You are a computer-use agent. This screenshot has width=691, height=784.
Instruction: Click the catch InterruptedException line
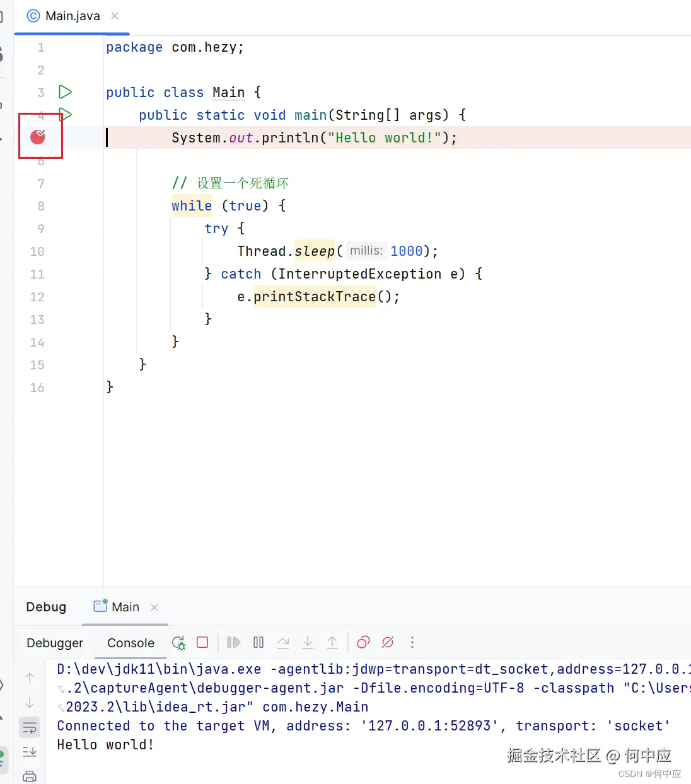pos(343,274)
